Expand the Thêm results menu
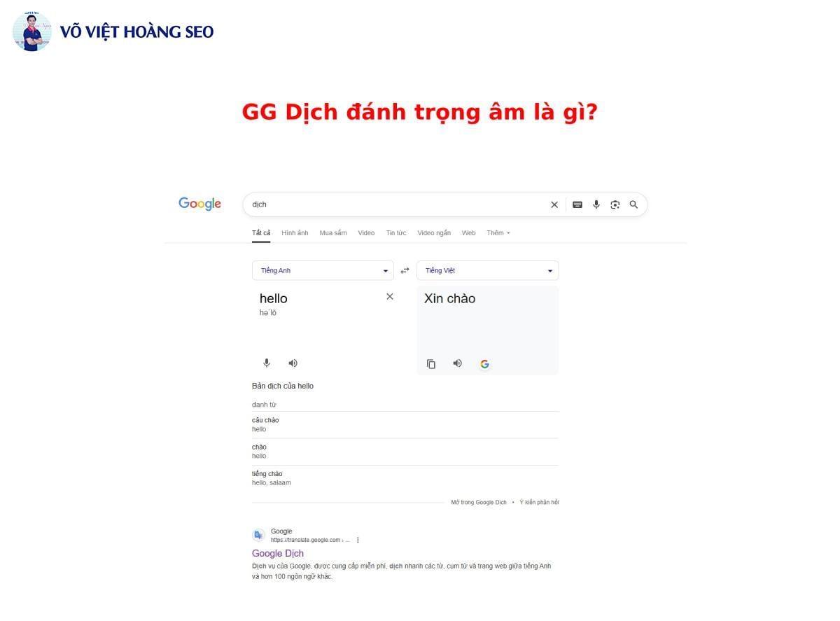This screenshot has height=621, width=840. pyautogui.click(x=498, y=232)
